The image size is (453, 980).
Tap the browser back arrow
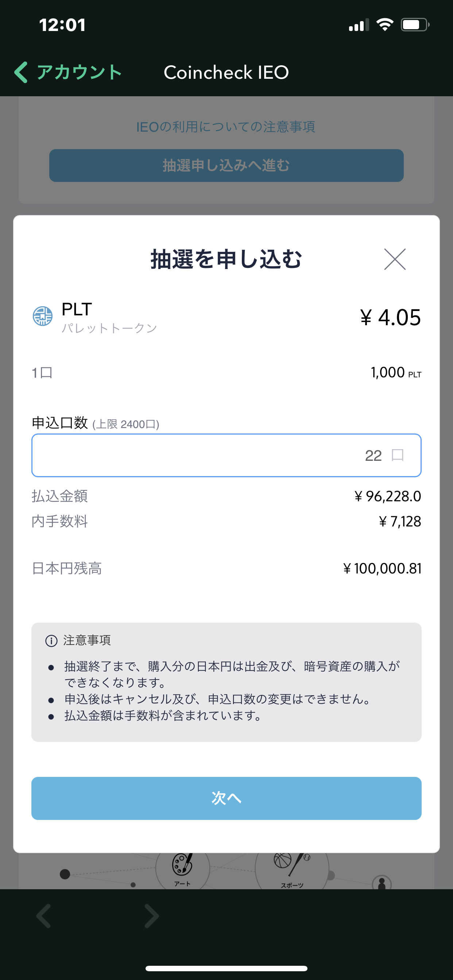pyautogui.click(x=44, y=917)
